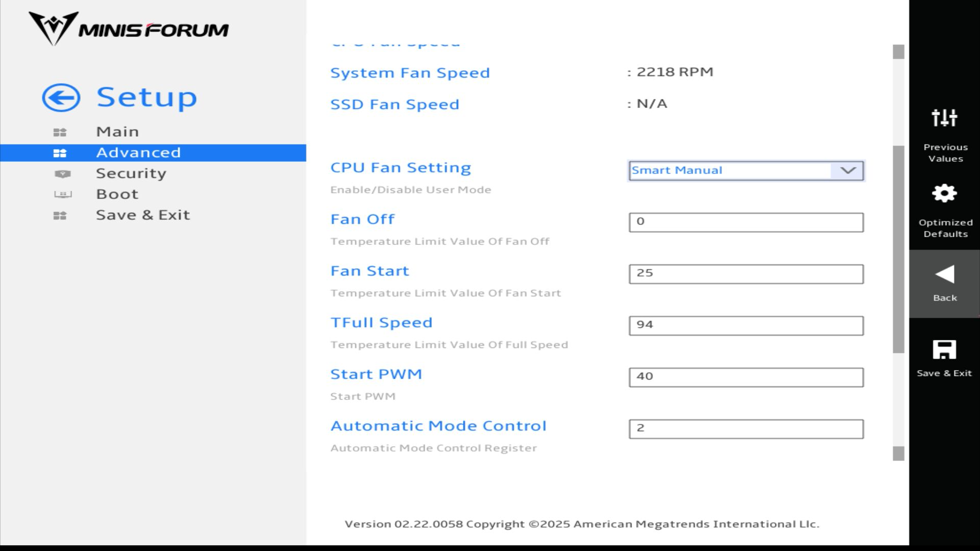Screen dimensions: 980x551
Task: Click the shield icon next to Security
Action: pos(62,174)
